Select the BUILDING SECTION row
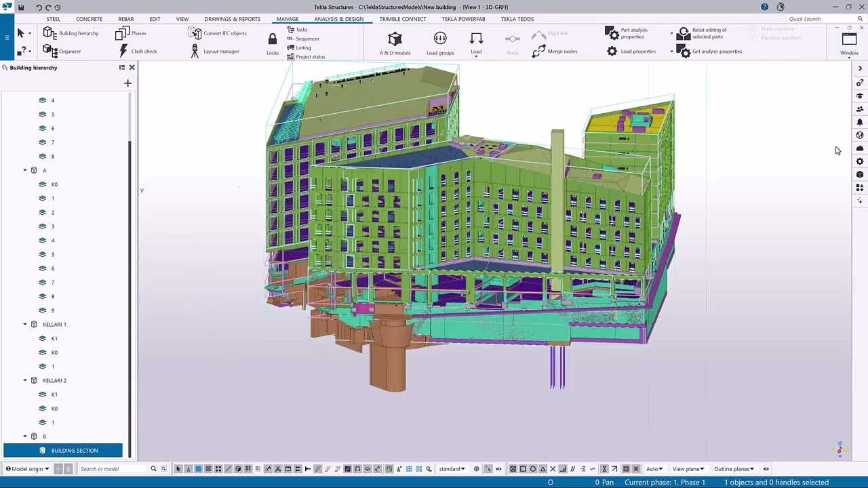Viewport: 868px width, 488px height. click(63, 450)
